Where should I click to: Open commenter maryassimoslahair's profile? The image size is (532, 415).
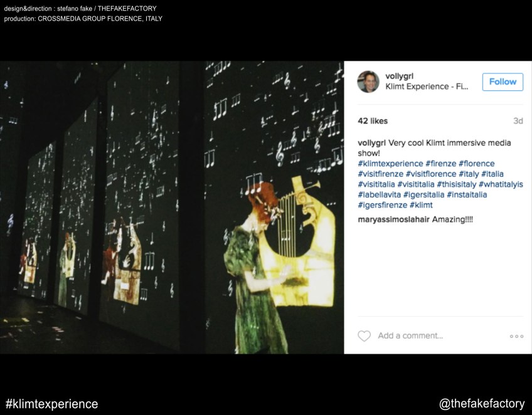coord(393,220)
